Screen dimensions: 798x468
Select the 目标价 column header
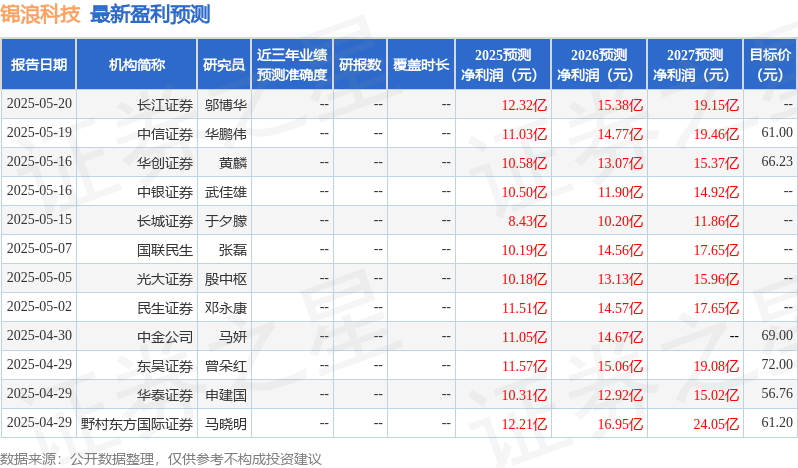pos(771,65)
